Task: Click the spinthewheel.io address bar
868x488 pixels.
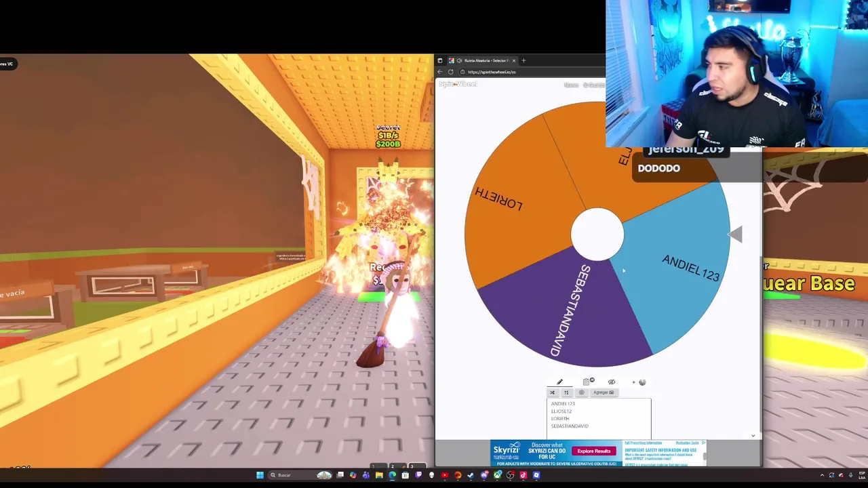Action: (532, 72)
